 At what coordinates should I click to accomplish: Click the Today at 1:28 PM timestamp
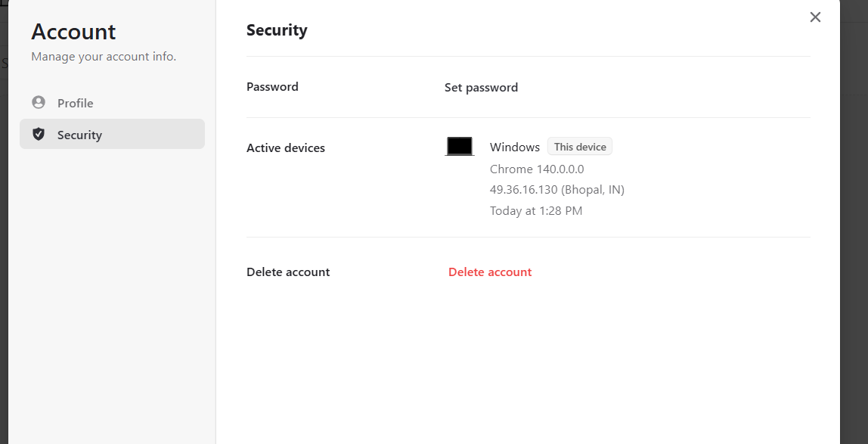coord(536,211)
